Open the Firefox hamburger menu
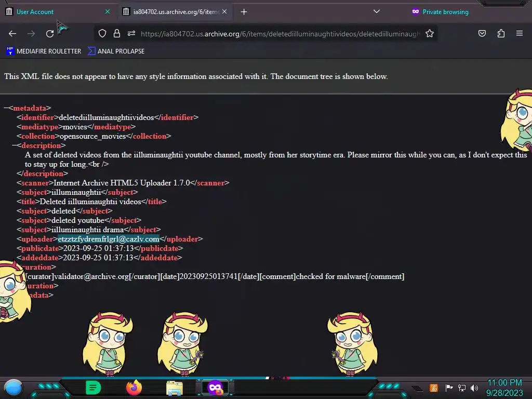This screenshot has width=532, height=399. pos(520,33)
